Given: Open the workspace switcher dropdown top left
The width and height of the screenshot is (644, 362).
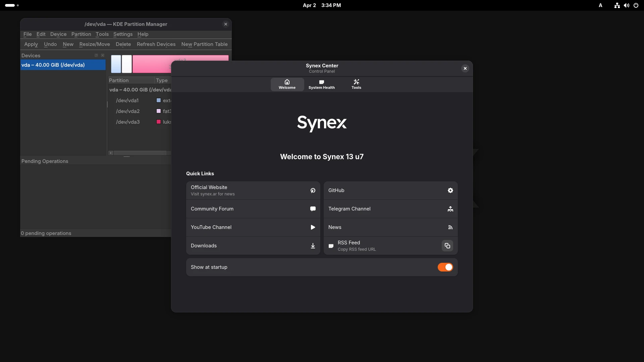Looking at the screenshot, I should (x=12, y=5).
